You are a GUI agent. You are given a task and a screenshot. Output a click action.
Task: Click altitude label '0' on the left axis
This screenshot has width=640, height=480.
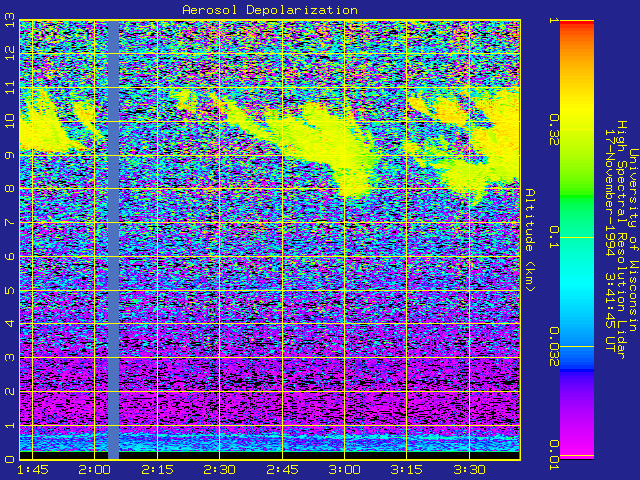10,459
